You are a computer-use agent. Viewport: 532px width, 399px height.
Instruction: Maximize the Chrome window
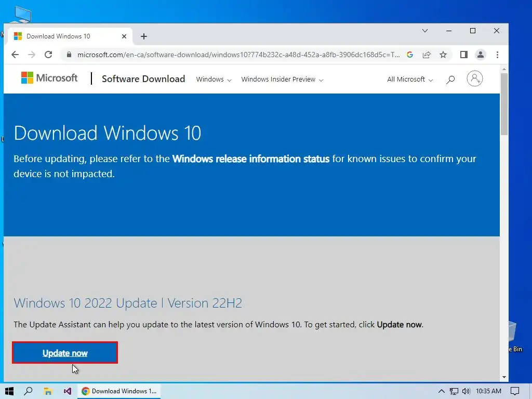click(x=473, y=31)
